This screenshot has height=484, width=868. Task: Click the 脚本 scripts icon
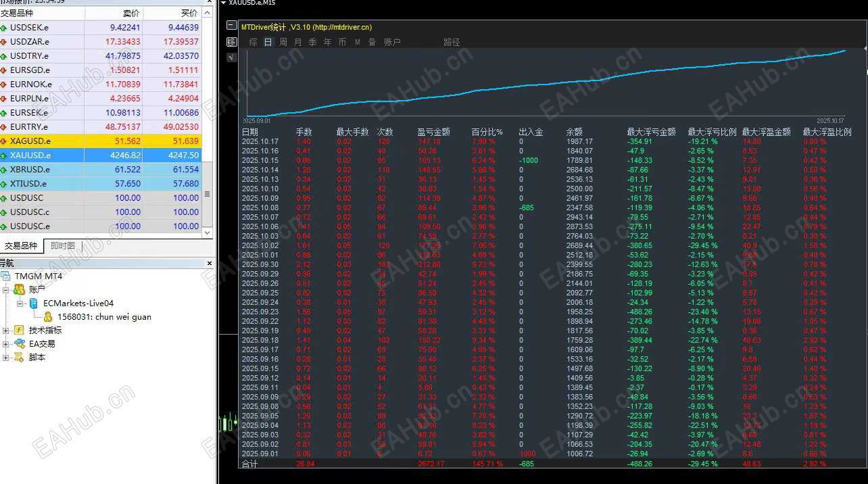click(19, 357)
